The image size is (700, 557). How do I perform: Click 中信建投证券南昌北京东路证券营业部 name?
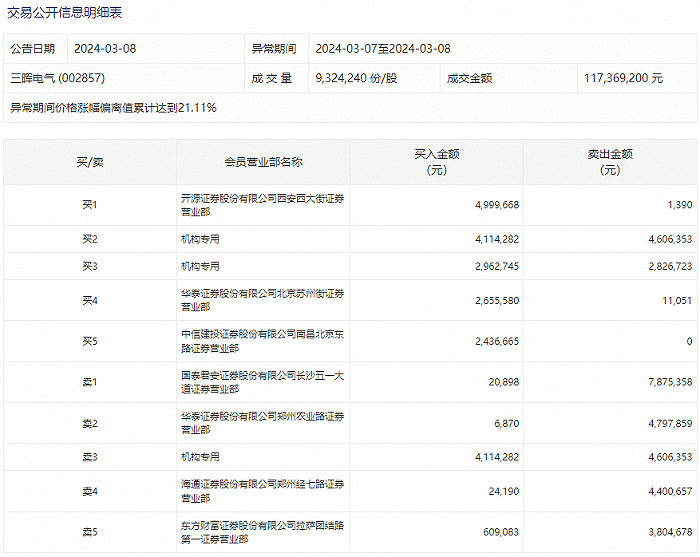(x=262, y=341)
